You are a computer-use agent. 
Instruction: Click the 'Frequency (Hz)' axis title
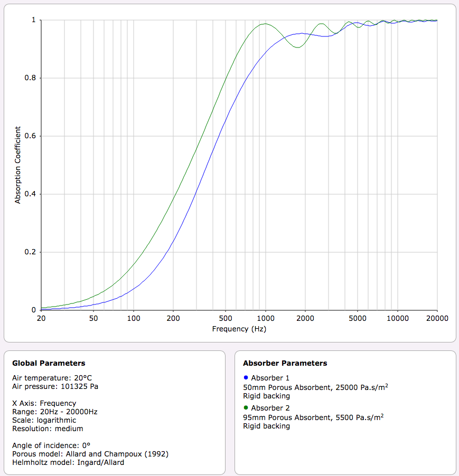pyautogui.click(x=239, y=329)
